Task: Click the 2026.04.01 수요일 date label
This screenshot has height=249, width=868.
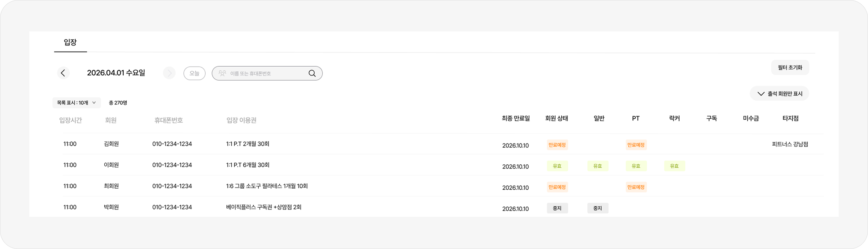Action: [116, 73]
